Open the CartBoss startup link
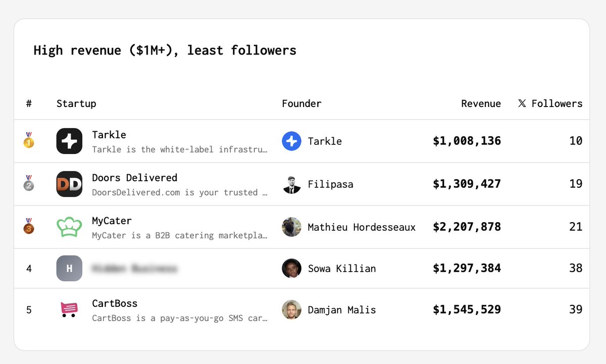606x364 pixels. click(115, 303)
